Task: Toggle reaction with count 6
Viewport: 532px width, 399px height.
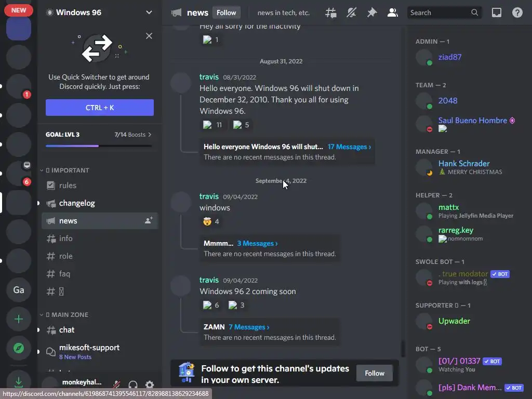Action: coord(211,305)
